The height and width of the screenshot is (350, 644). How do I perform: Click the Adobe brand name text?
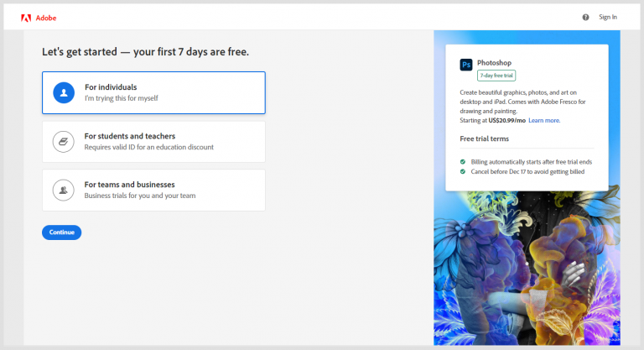(46, 17)
